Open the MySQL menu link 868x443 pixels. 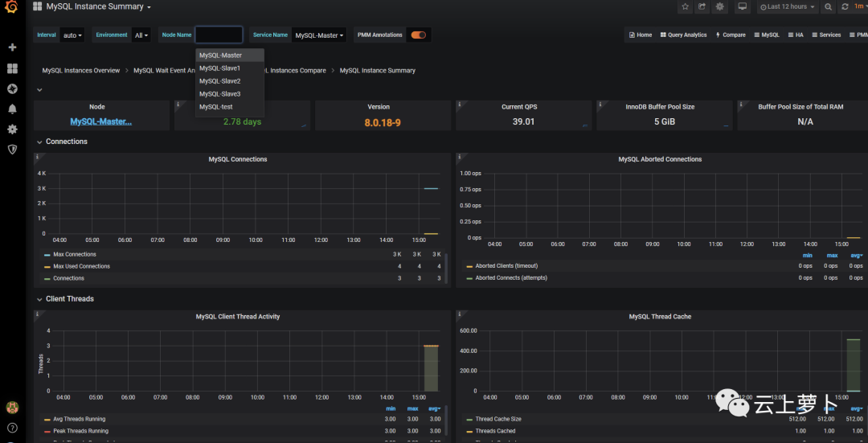766,35
